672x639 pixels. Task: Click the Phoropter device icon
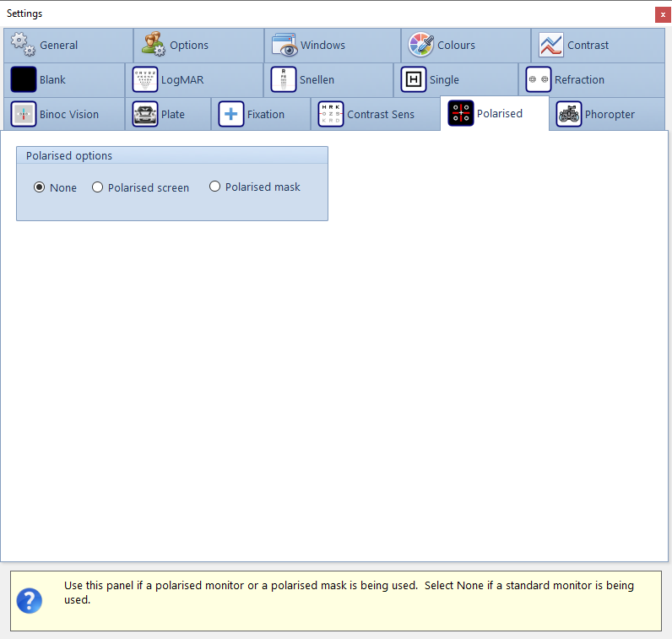[x=569, y=114]
